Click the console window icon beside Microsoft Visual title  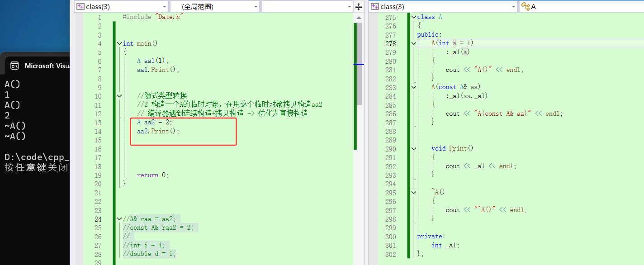pos(14,66)
